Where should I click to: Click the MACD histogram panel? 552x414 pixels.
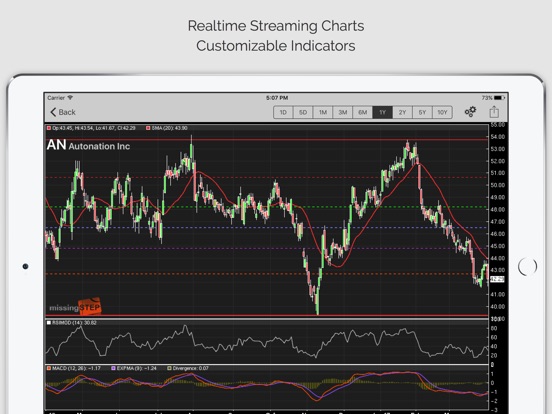(267, 387)
